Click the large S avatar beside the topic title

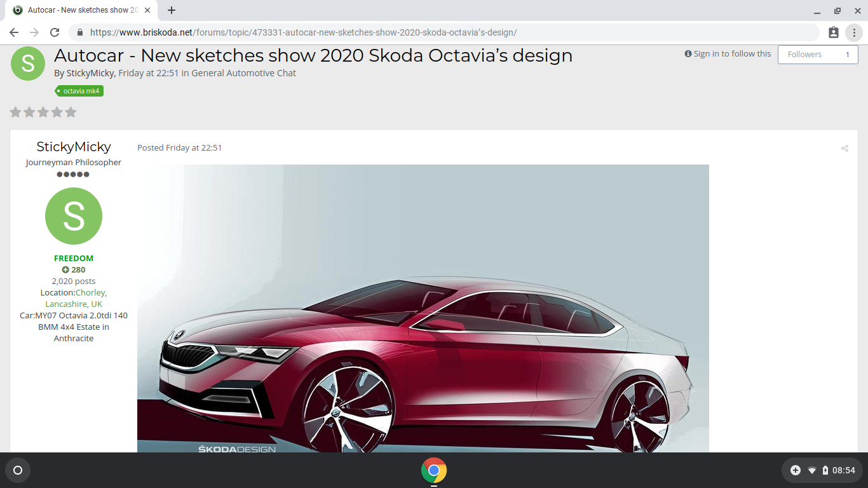(x=28, y=64)
